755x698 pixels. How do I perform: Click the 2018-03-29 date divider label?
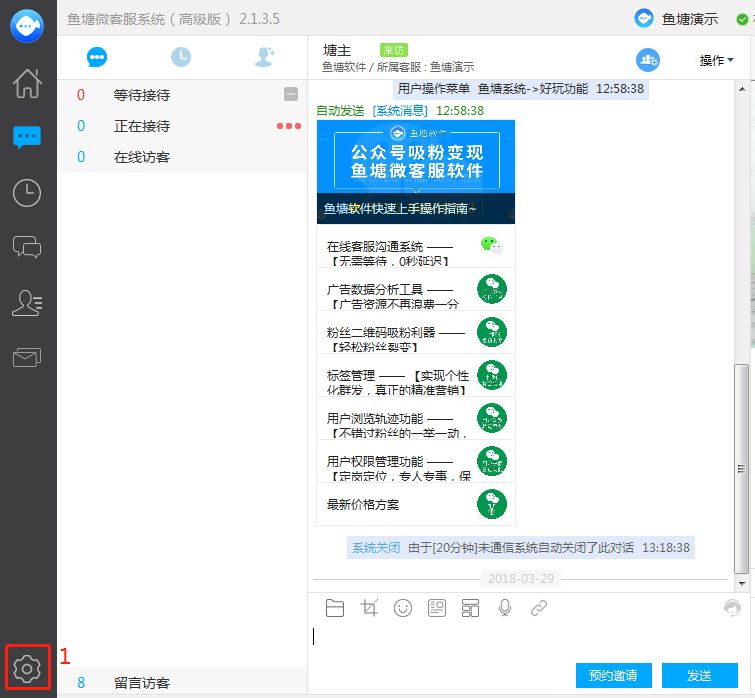pyautogui.click(x=521, y=579)
